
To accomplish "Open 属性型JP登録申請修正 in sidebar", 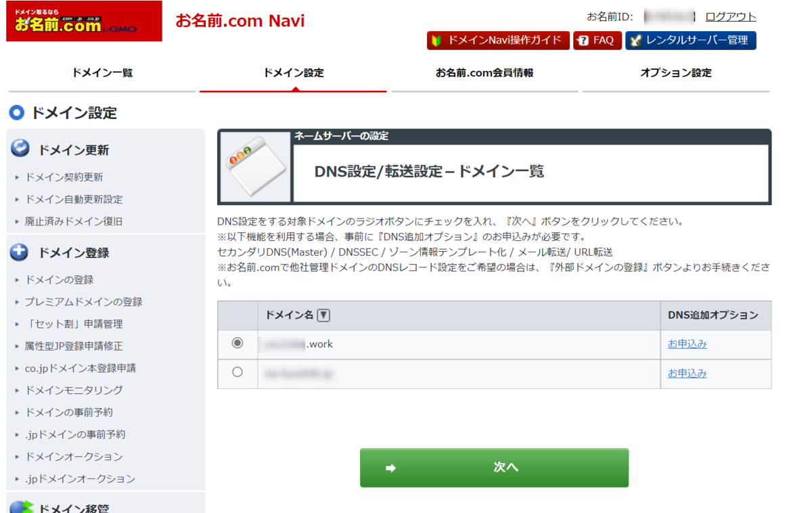I will [74, 346].
